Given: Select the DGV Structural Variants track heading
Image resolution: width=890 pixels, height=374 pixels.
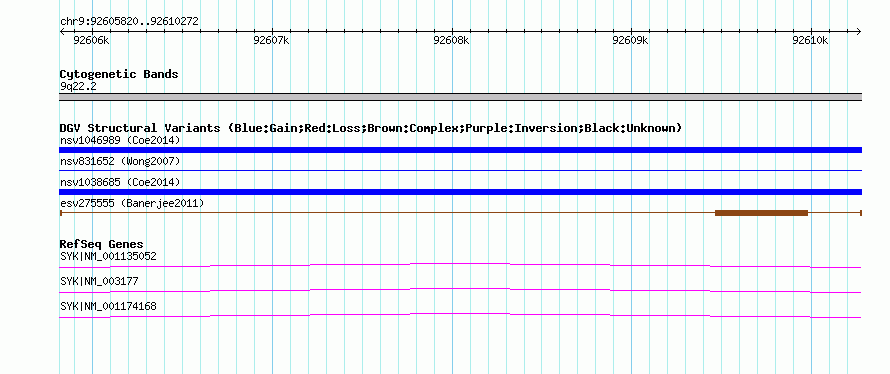Looking at the screenshot, I should (371, 128).
